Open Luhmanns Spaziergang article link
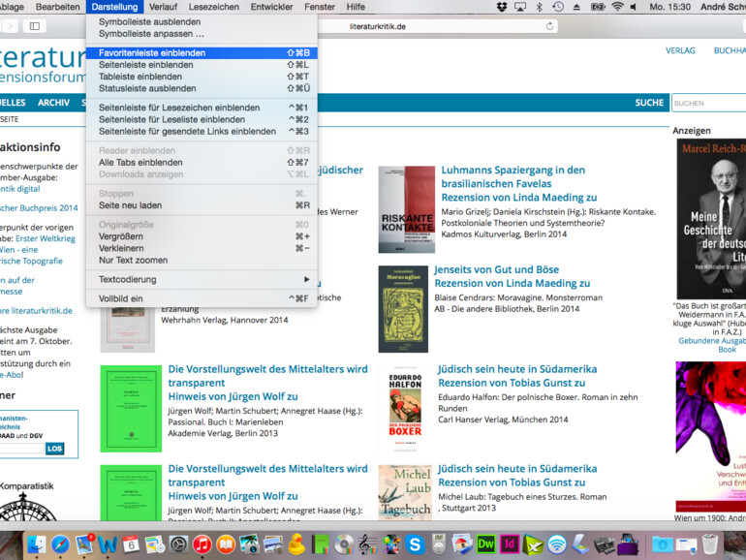 coord(513,176)
